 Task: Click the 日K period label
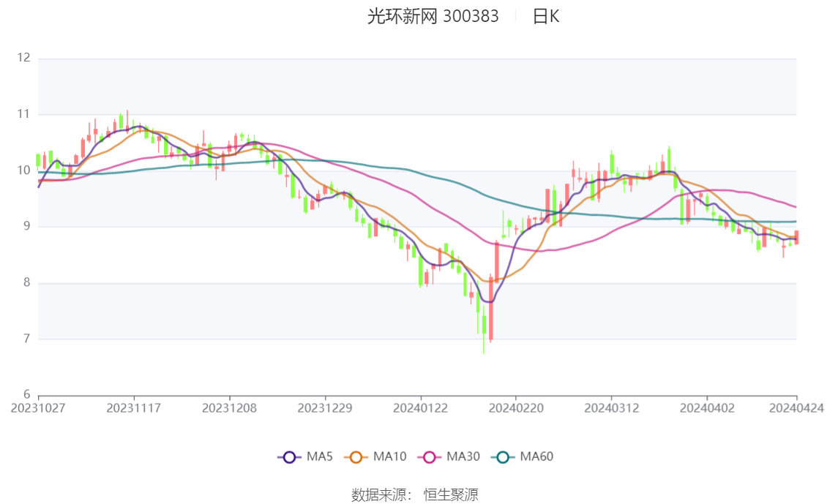(546, 16)
